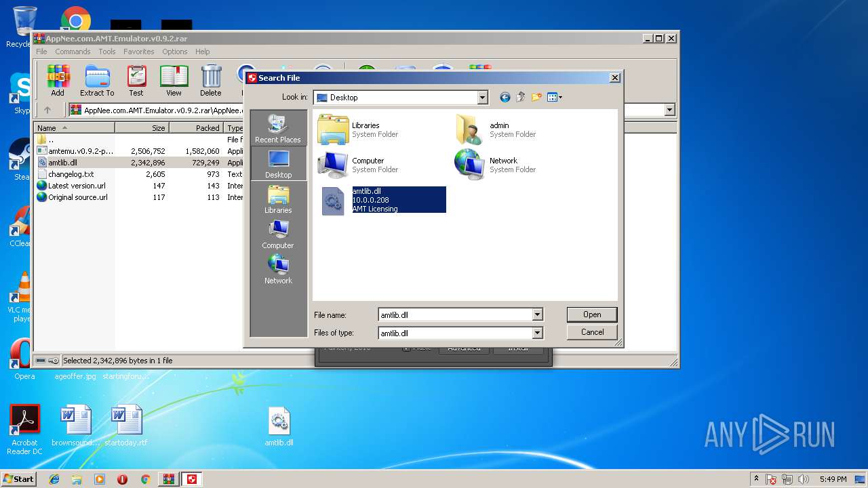Open the Options menu in WinRAR

point(174,52)
